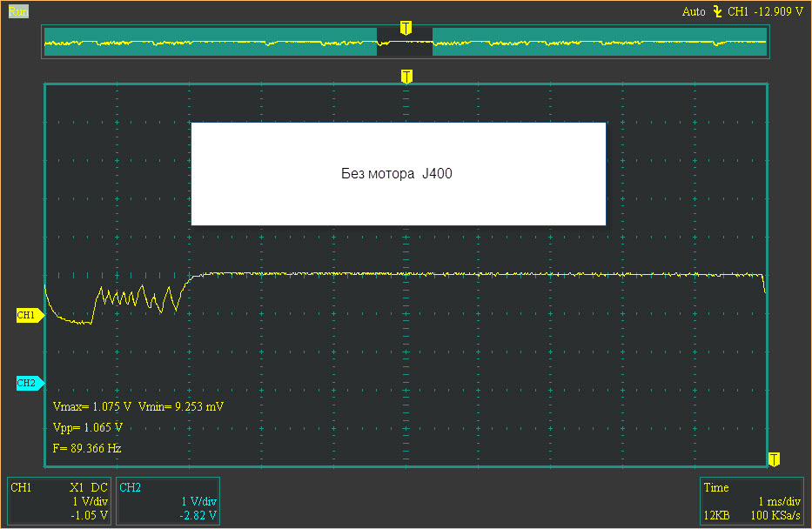Click the 100 KSa/s sample rate value
The height and width of the screenshot is (529, 812).
click(x=775, y=516)
